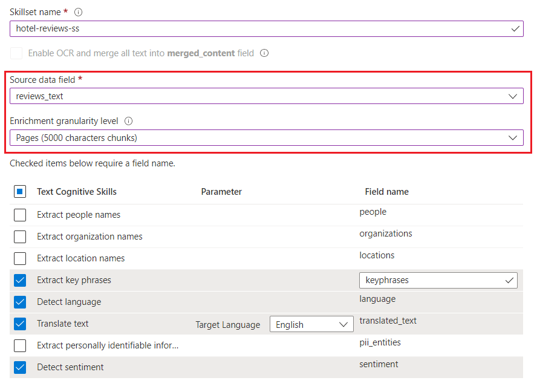Enable Extract personally identifiable information
This screenshot has width=537, height=392.
(19, 345)
